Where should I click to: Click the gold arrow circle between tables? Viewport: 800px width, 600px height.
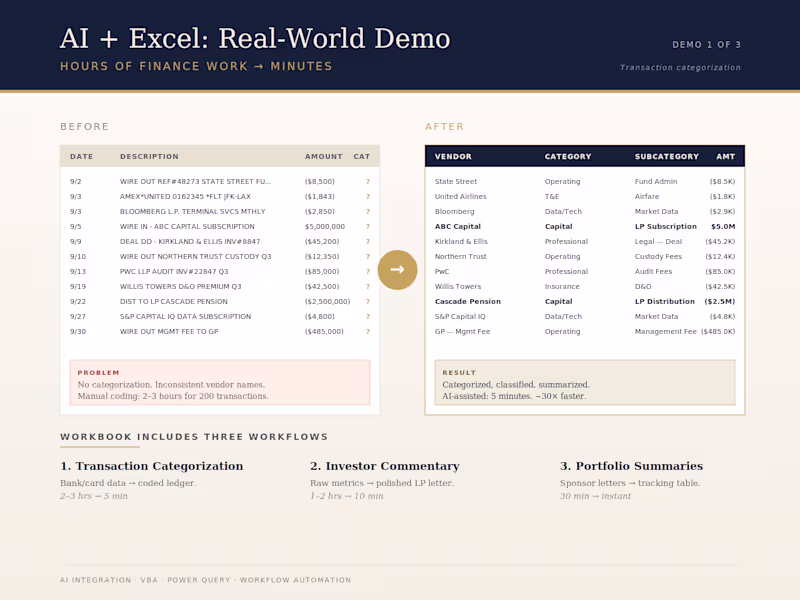(397, 270)
